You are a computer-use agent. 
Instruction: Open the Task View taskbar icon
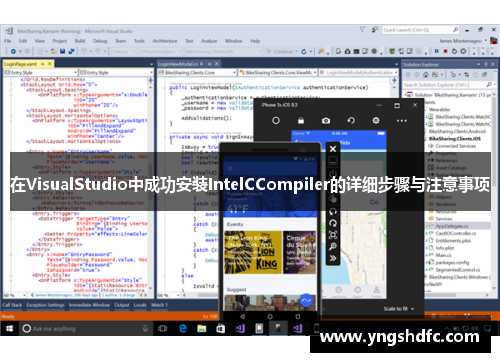point(163,329)
